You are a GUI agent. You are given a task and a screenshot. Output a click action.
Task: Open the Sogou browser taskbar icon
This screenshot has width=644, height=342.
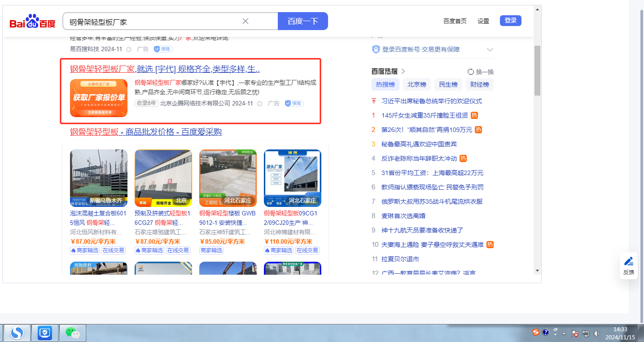tap(18, 333)
